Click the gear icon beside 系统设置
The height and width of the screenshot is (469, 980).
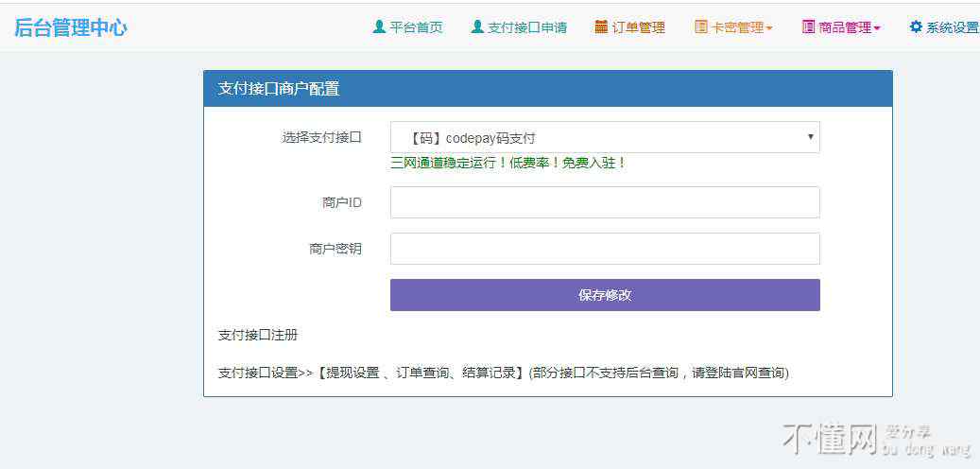coord(916,27)
